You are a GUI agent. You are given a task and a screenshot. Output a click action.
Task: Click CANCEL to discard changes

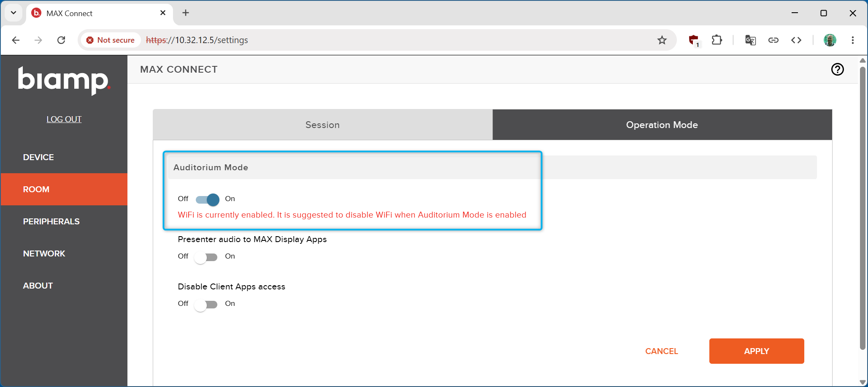coord(661,351)
